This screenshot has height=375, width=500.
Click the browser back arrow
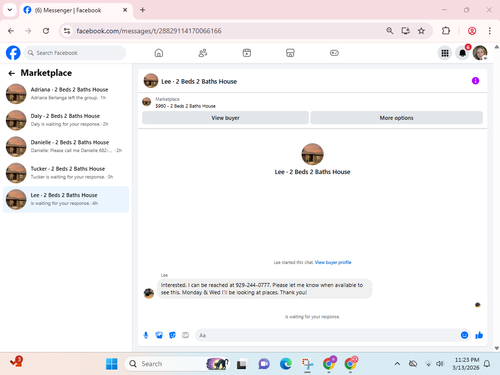click(x=11, y=31)
